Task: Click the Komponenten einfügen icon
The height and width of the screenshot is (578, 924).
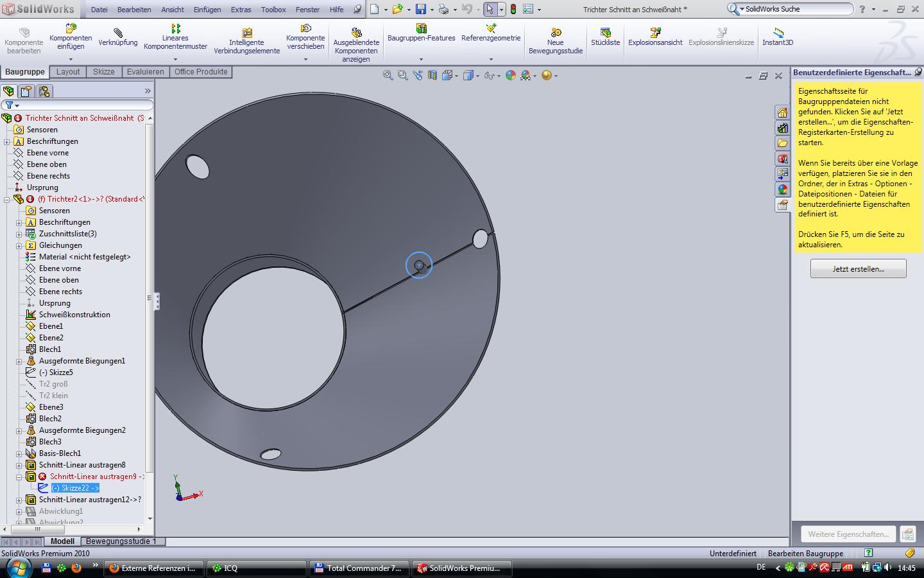Action: 71,28
